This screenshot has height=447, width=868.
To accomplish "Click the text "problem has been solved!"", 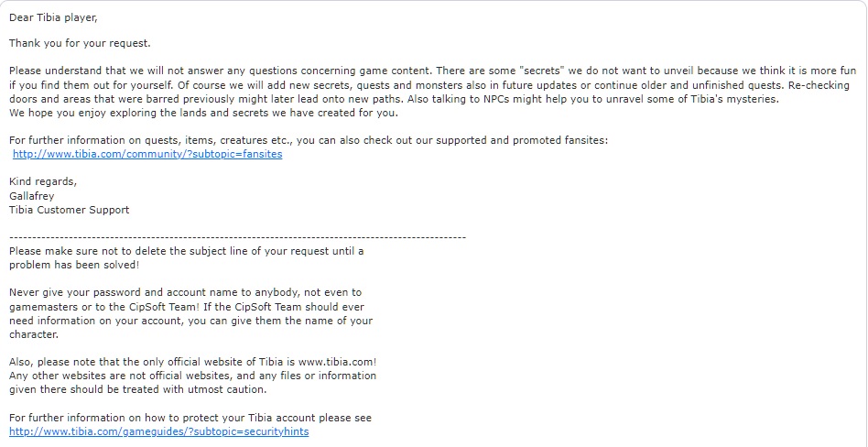I will [74, 265].
